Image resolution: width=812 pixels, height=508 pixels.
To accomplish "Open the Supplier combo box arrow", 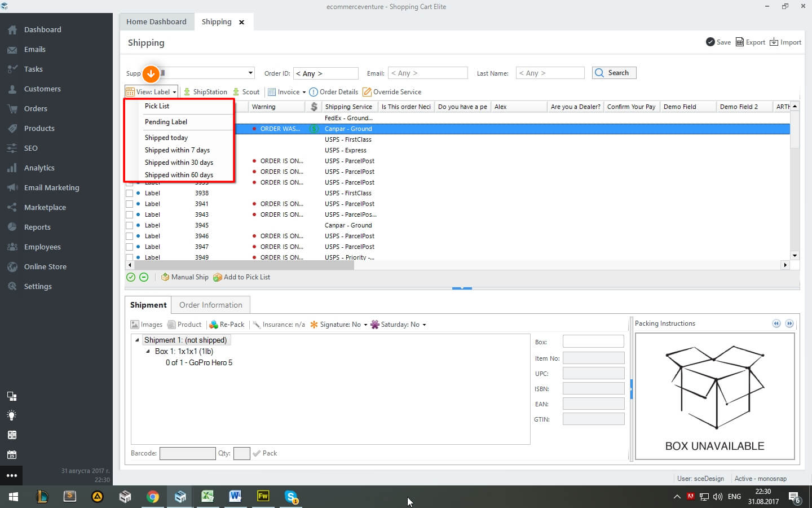I will [x=250, y=73].
